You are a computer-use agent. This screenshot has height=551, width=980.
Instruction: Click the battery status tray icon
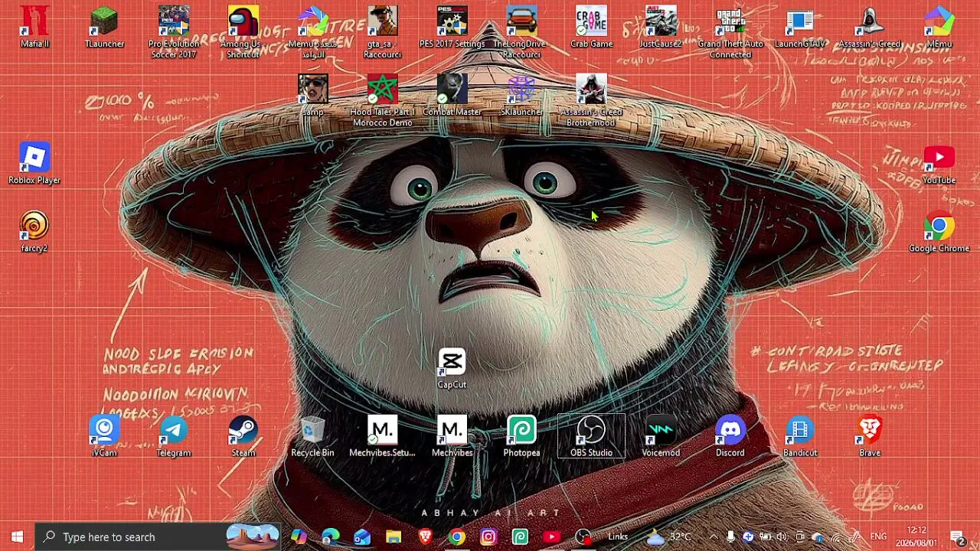765,536
